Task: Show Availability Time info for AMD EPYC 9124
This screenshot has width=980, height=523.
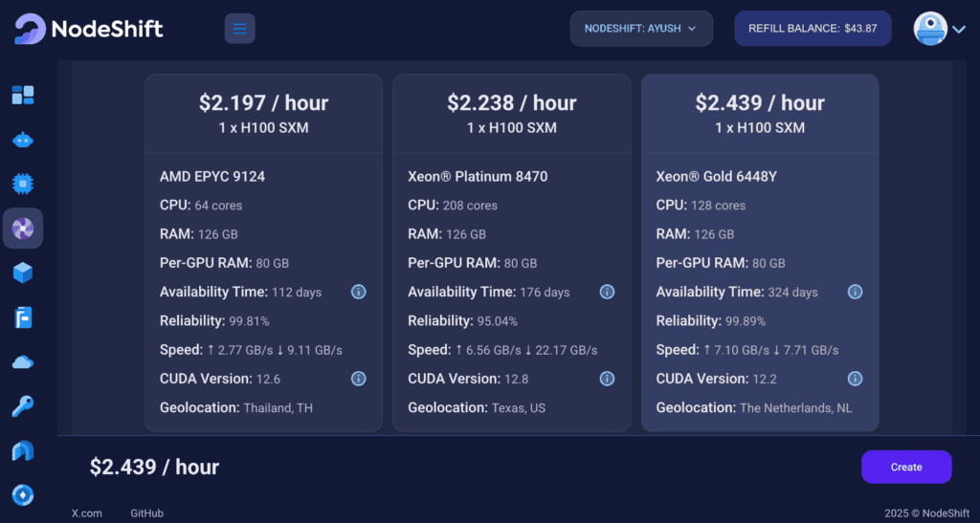Action: tap(358, 292)
